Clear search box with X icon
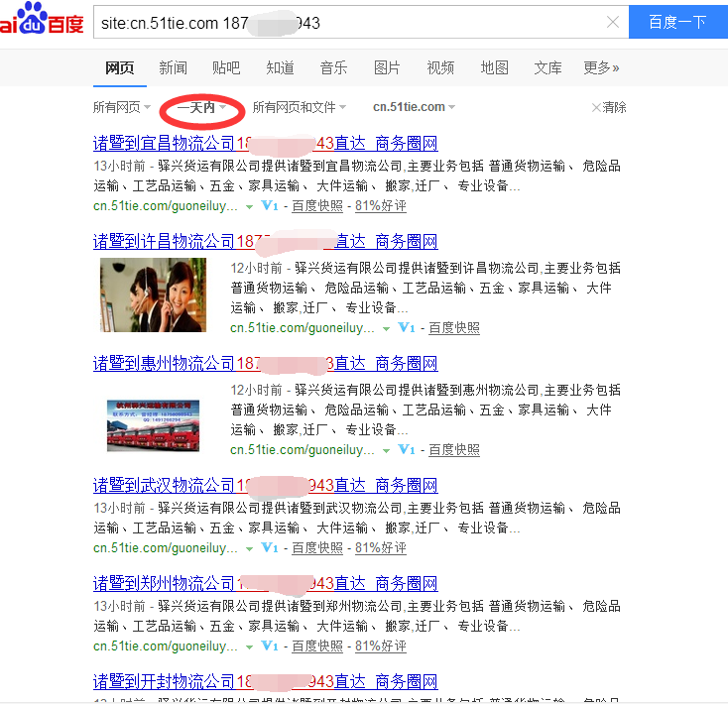 613,22
